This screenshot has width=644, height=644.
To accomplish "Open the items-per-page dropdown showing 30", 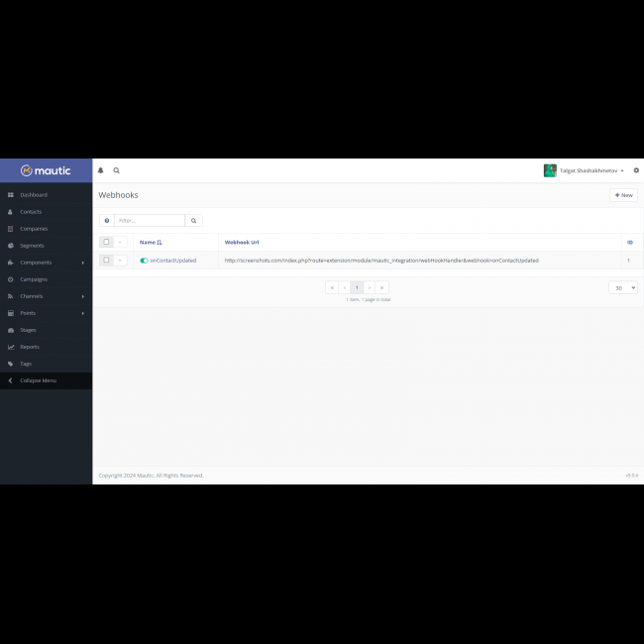I will (x=622, y=287).
